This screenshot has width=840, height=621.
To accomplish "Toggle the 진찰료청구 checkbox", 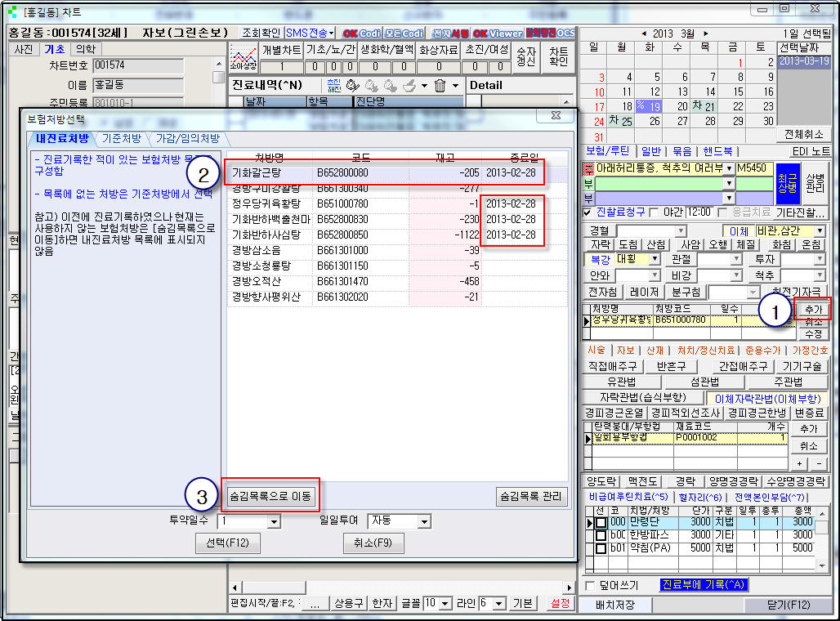I will click(x=588, y=212).
